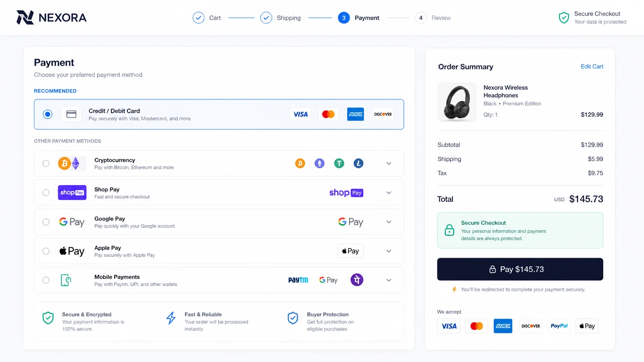Click the Tether icon in the Cryptocurrency row
644x362 pixels.
click(x=339, y=163)
